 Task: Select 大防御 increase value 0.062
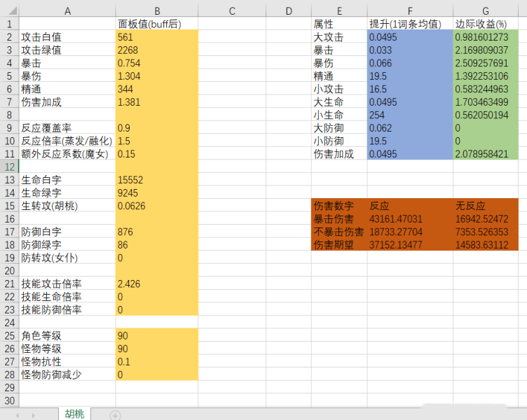click(x=410, y=128)
